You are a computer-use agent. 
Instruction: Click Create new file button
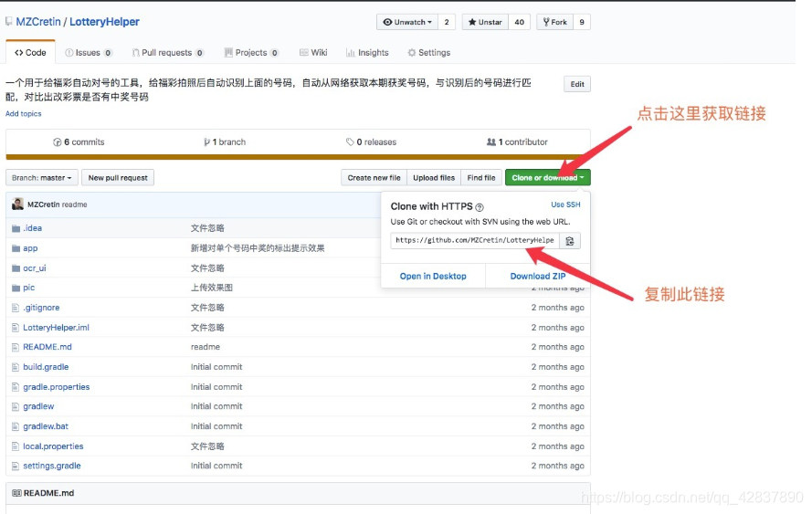374,178
